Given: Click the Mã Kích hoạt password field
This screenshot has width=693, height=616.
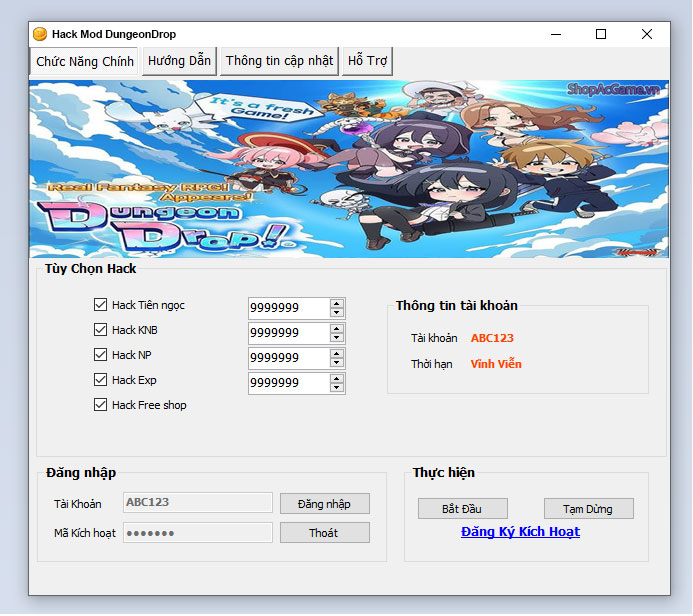Looking at the screenshot, I should [x=198, y=533].
